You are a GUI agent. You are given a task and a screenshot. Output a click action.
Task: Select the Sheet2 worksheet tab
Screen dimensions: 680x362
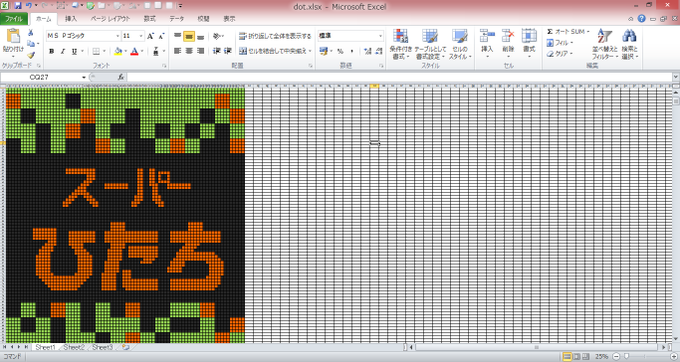[73, 347]
